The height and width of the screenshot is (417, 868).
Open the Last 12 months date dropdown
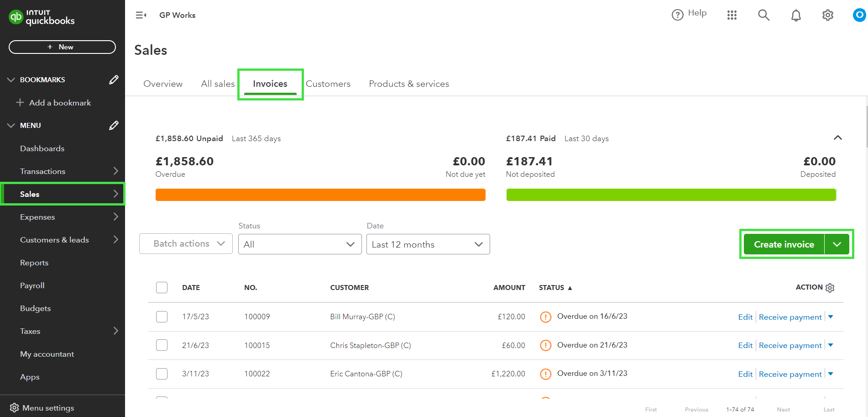click(x=428, y=244)
